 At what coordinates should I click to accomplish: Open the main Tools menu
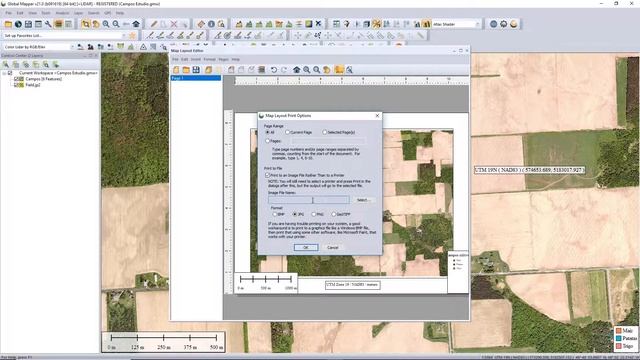coord(46,13)
